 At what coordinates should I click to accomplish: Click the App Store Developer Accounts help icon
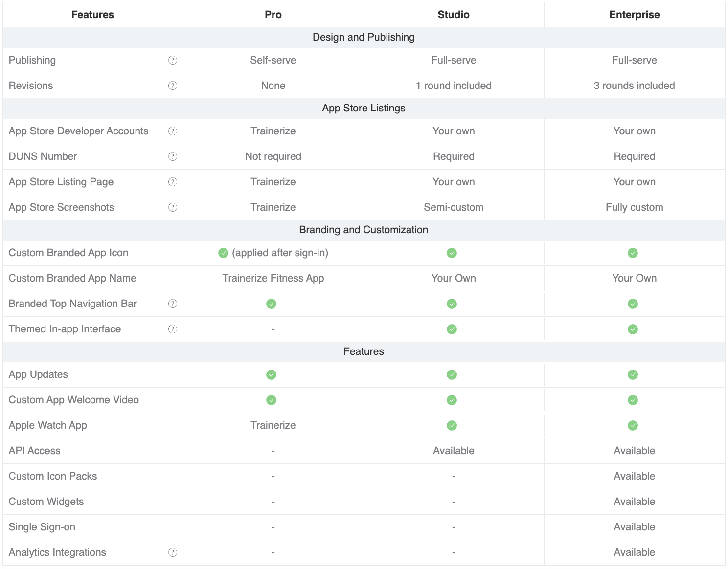[173, 131]
